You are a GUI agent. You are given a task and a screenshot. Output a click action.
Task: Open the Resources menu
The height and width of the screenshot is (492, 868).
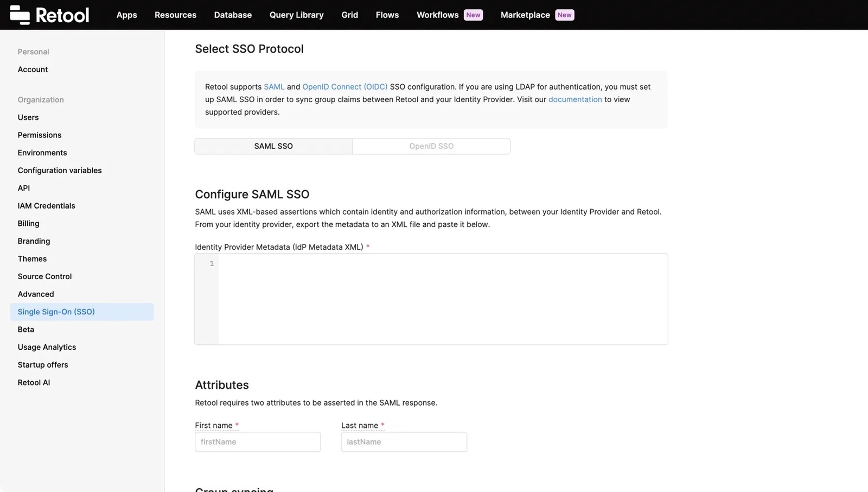coord(175,15)
